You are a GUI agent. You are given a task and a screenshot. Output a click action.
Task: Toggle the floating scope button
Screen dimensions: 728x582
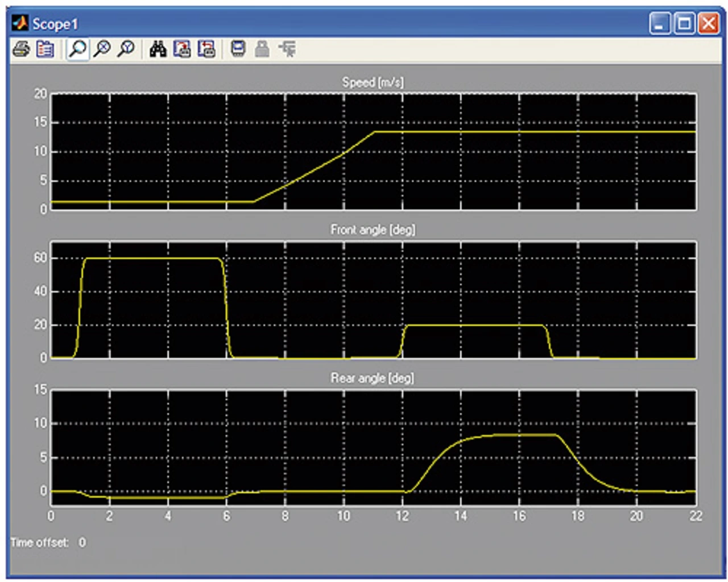(238, 49)
